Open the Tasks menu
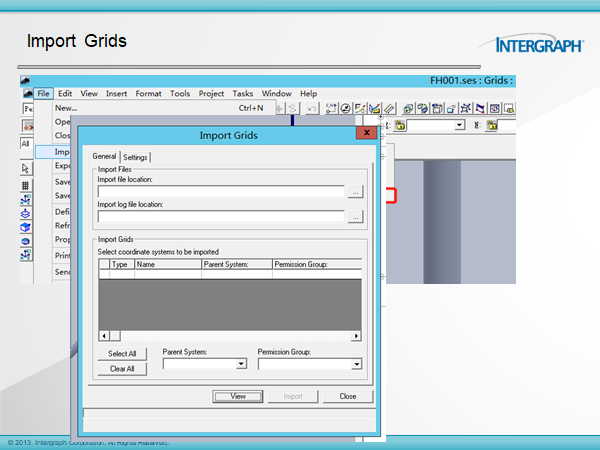 tap(243, 94)
